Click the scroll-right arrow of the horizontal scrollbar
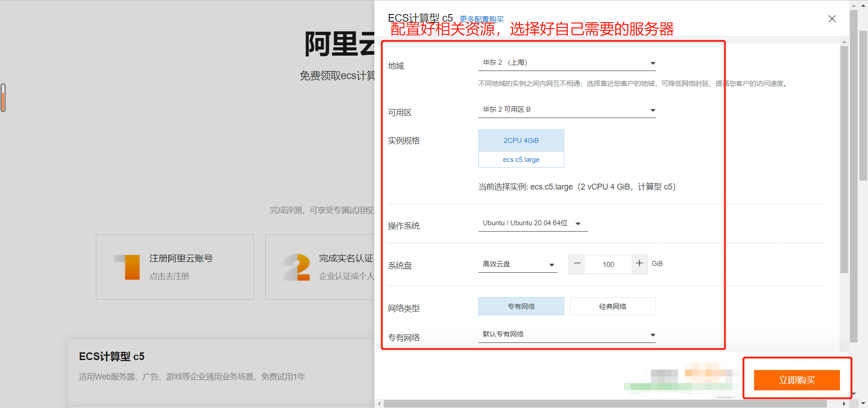This screenshot has width=868, height=408. pyautogui.click(x=844, y=403)
